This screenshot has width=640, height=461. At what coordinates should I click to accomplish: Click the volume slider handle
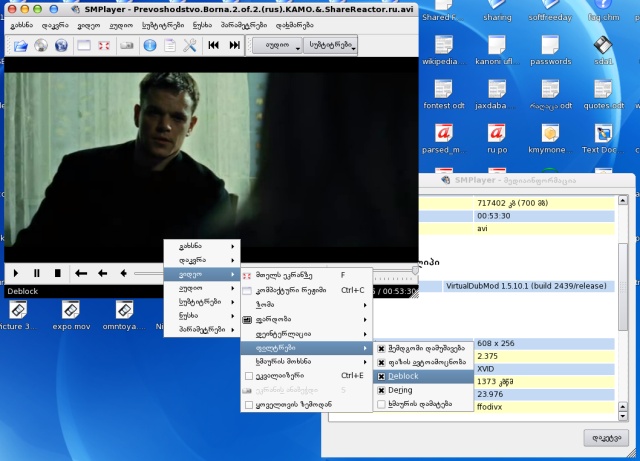click(415, 270)
